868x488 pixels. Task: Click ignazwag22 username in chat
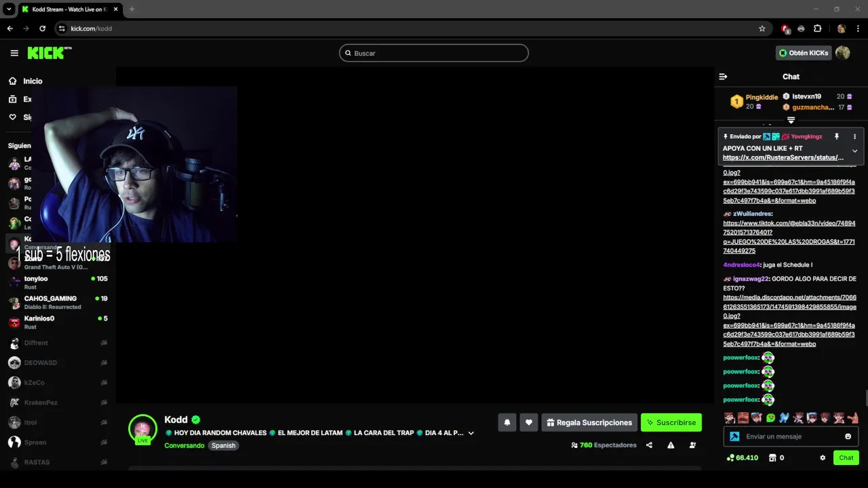[x=751, y=279]
